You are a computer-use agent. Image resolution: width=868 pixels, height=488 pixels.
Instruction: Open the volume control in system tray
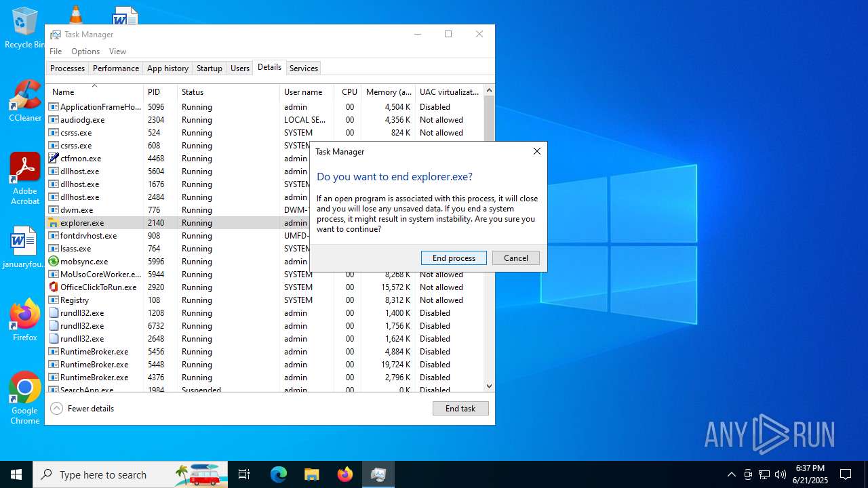(781, 474)
